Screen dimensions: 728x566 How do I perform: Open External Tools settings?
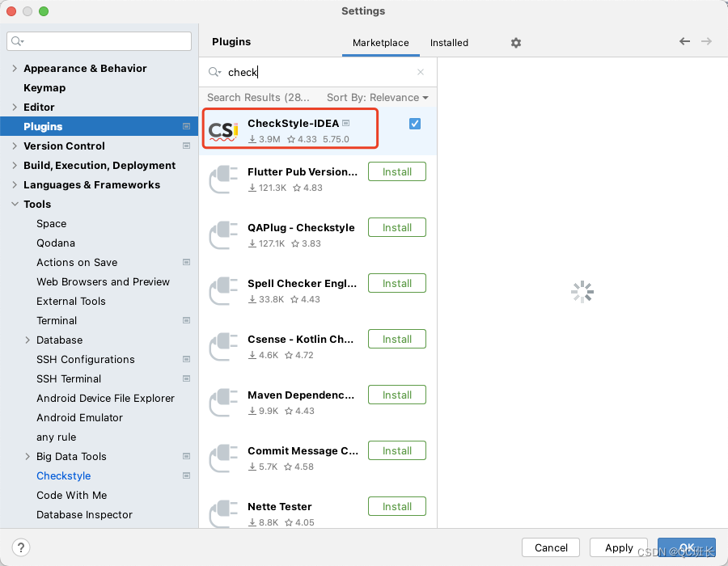(x=71, y=301)
